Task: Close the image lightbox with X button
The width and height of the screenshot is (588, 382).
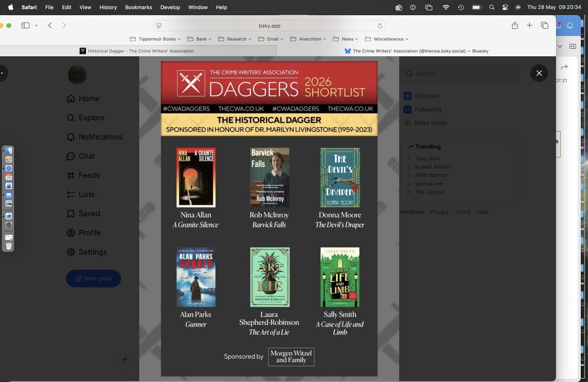Action: pyautogui.click(x=539, y=73)
